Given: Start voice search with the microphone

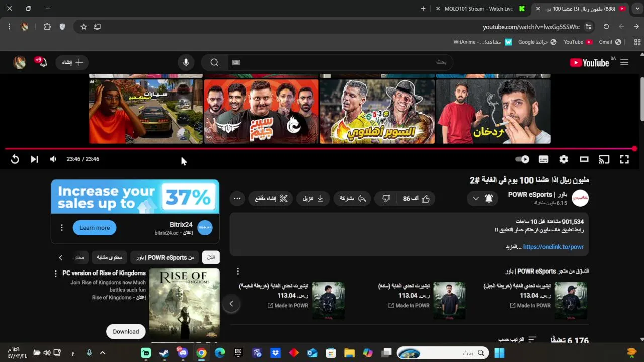Looking at the screenshot, I should pos(186,62).
